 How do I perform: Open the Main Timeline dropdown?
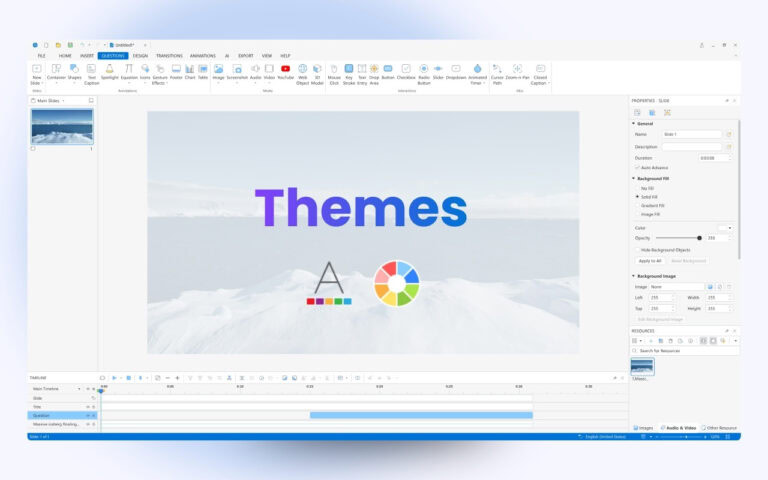(x=79, y=389)
